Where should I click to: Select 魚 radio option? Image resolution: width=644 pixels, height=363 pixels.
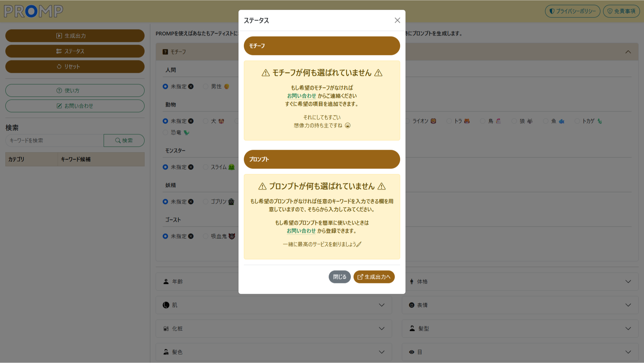(x=546, y=121)
